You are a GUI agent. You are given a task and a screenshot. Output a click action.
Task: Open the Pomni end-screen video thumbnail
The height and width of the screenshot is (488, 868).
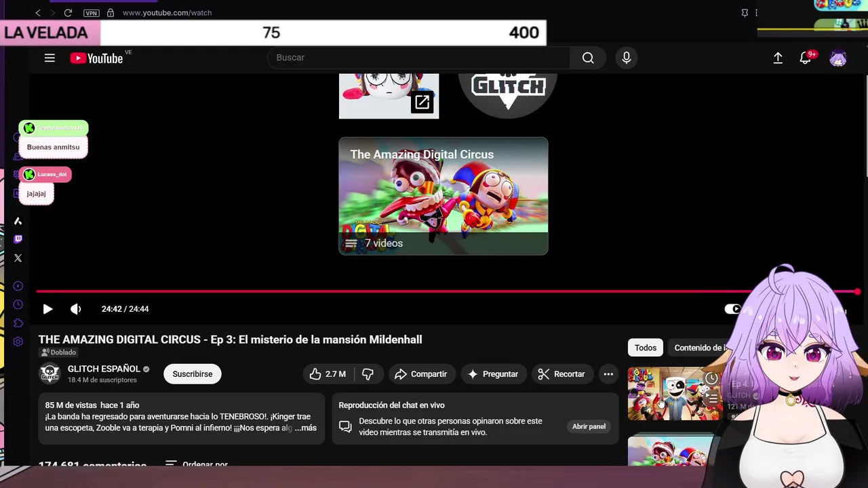(389, 95)
